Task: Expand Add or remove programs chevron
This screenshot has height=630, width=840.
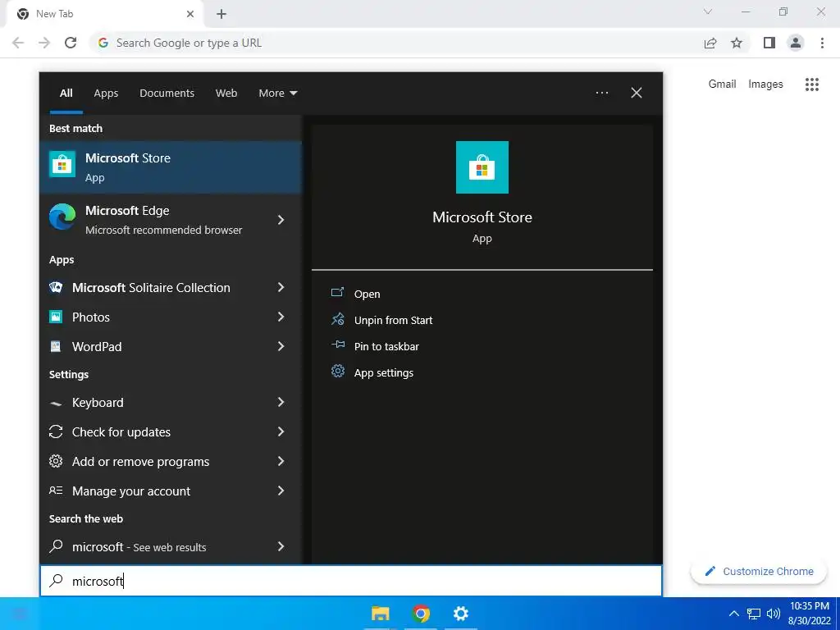Action: [x=281, y=461]
